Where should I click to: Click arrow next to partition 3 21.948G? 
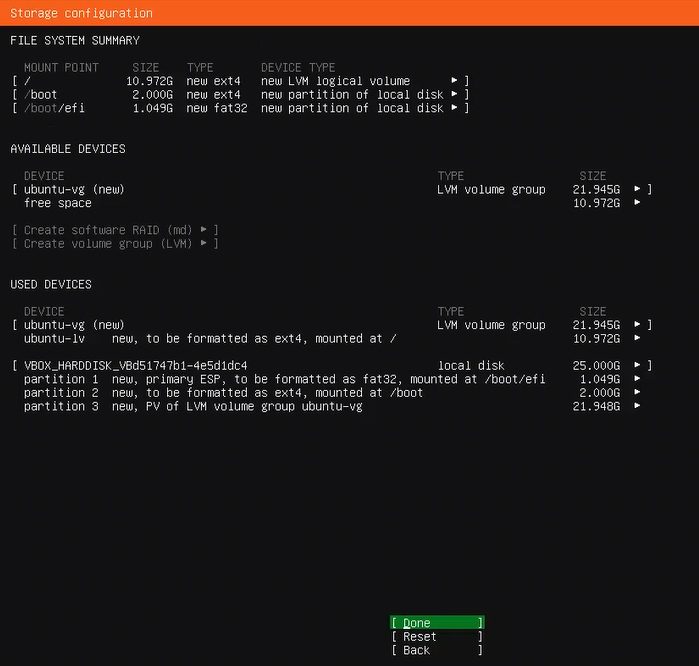coord(637,406)
